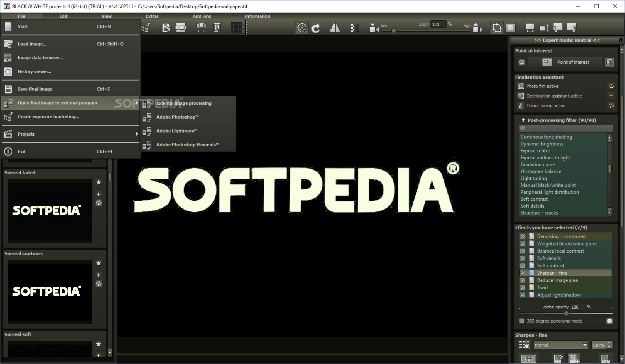Click the refresh icon on Surreal faded preset
The image size is (625, 364).
(x=99, y=203)
